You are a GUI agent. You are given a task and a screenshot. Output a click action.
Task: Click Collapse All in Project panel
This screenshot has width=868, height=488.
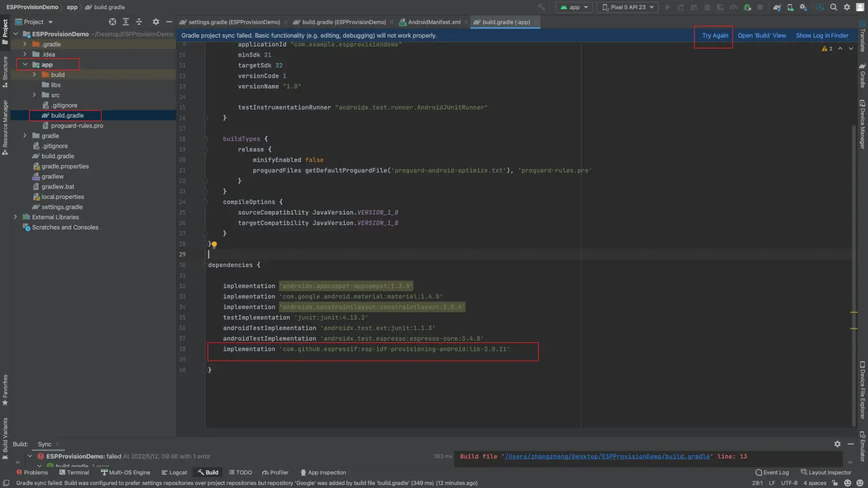tap(139, 22)
